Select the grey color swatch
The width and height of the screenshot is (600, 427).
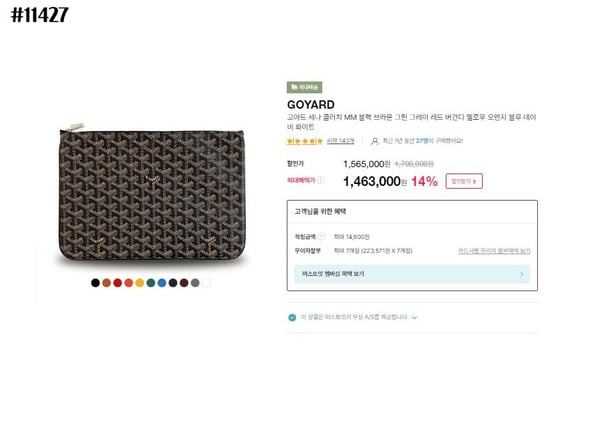click(x=195, y=283)
